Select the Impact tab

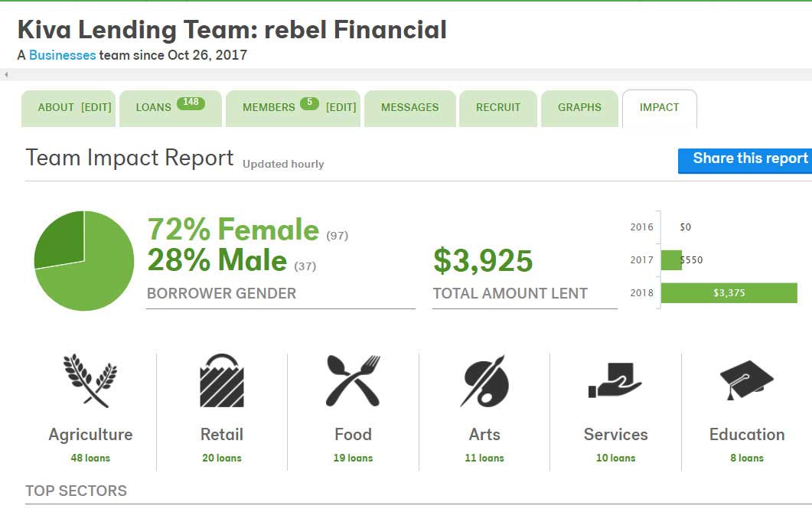click(659, 108)
